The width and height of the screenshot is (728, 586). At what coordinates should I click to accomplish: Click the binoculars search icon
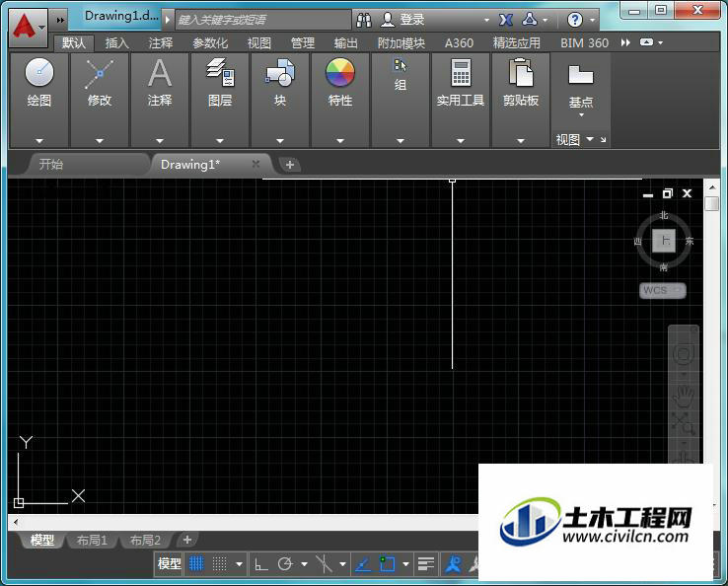364,20
